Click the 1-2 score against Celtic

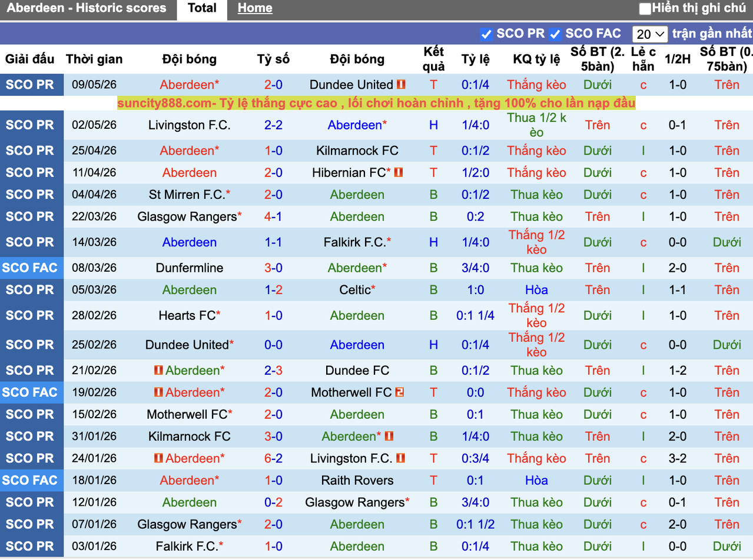click(x=273, y=290)
